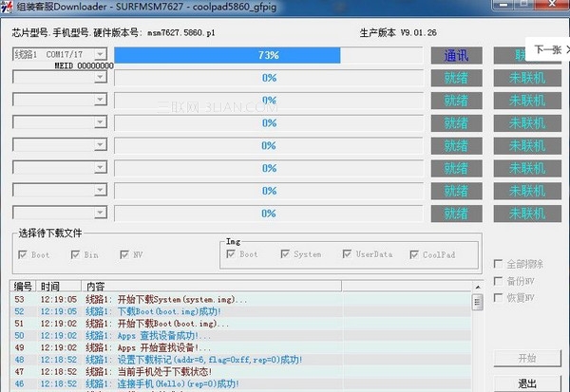The width and height of the screenshot is (570, 392).
Task: Select log row Apps 开始查找设备!
Action: (x=241, y=347)
